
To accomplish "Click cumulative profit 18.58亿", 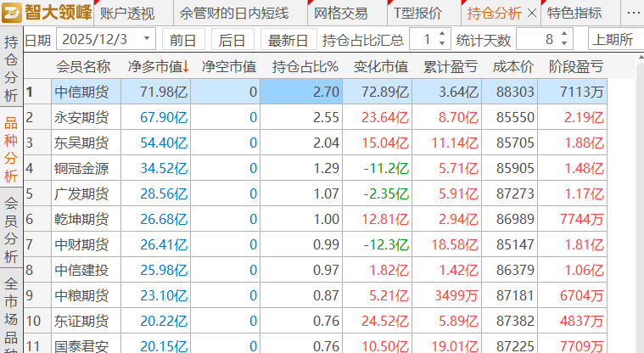I will (x=455, y=245).
